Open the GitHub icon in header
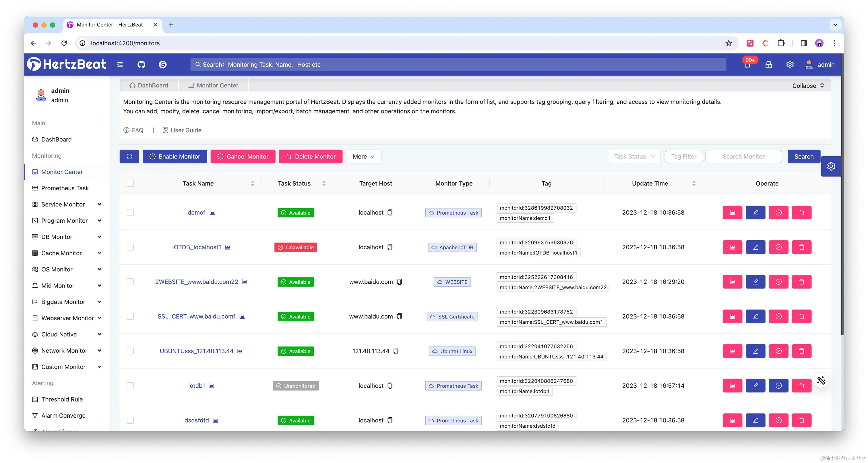 [141, 64]
